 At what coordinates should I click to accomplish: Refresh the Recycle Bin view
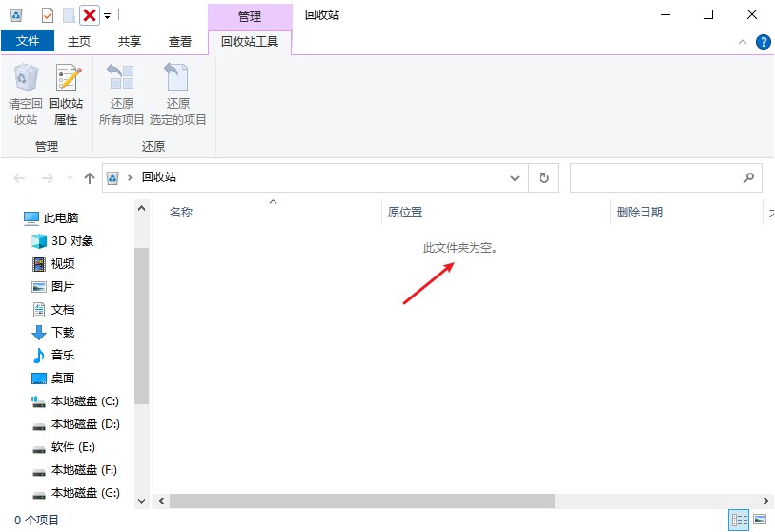coord(543,178)
